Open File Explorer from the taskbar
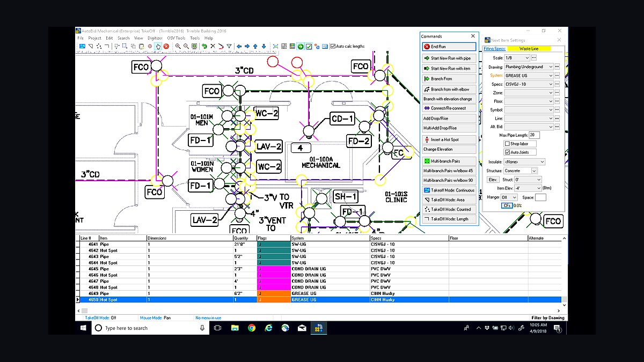Screen dimensions: 644x362 (x=235, y=328)
